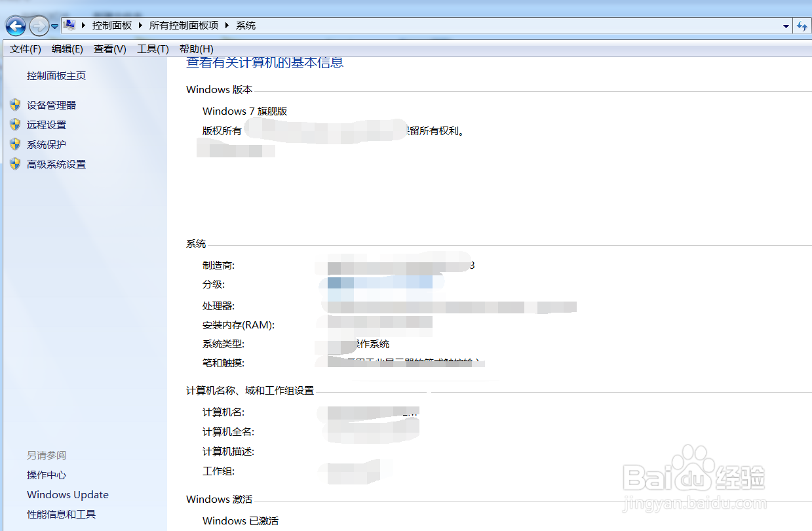Click the refresh button beside address bar
Viewport: 812px width, 531px height.
[x=802, y=26]
